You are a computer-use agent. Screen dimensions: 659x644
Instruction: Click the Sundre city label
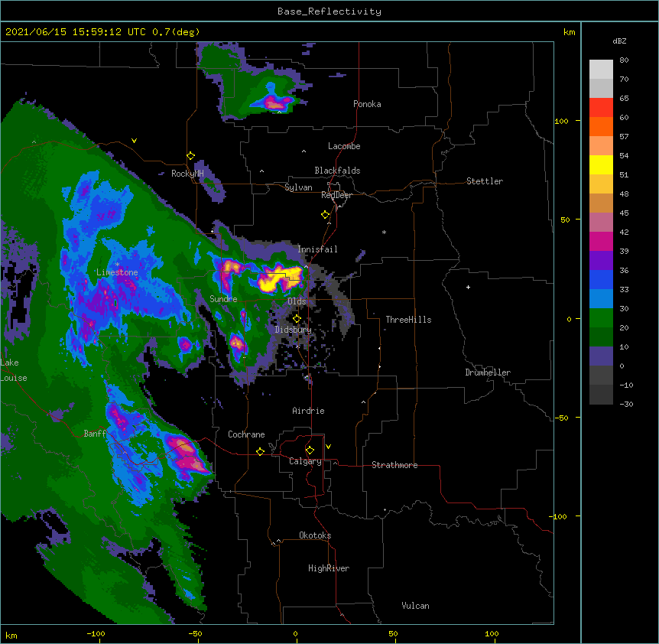(223, 299)
